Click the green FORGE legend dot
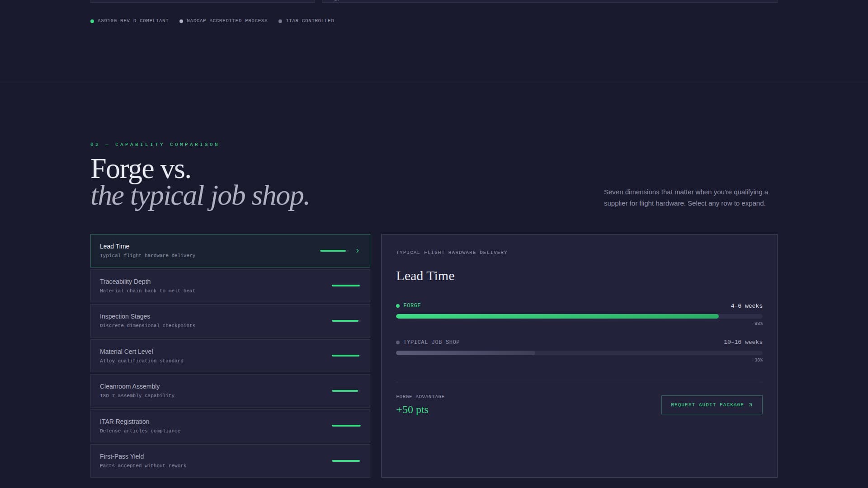The image size is (868, 488). [398, 305]
